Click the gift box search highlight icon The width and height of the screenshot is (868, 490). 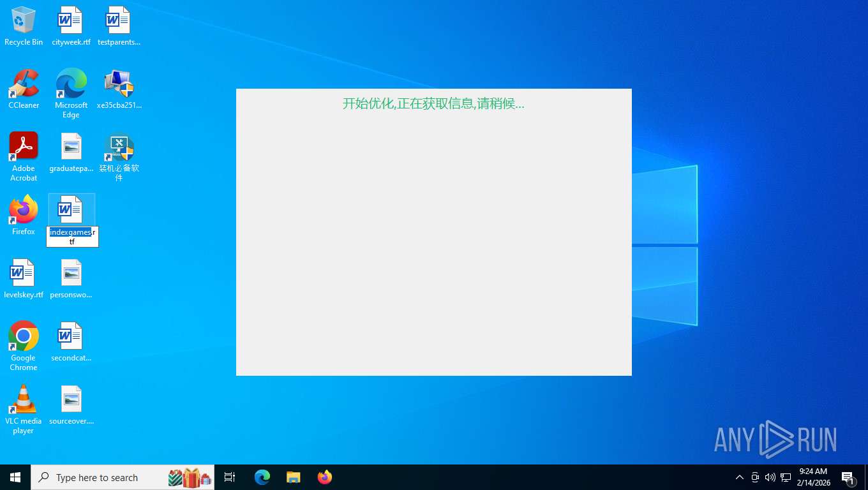pos(190,477)
